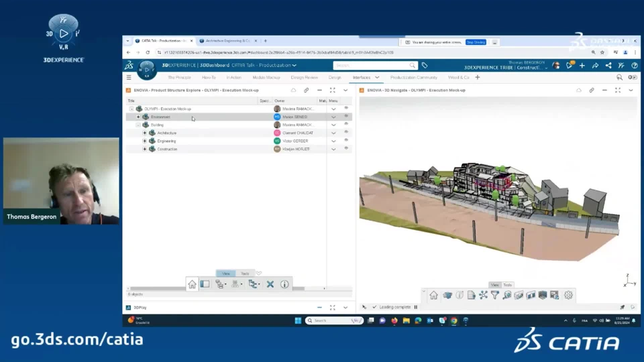This screenshot has width=644, height=362.
Task: Reload the browser page
Action: click(148, 52)
